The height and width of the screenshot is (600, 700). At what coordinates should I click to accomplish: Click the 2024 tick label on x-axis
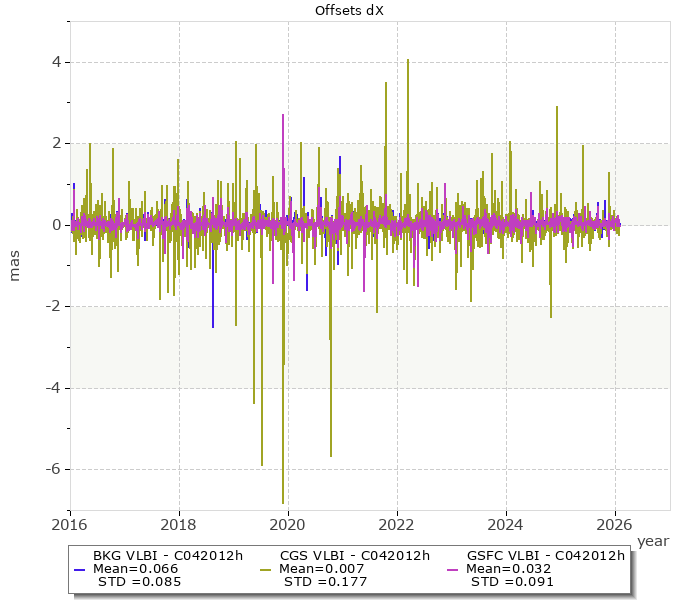pyautogui.click(x=506, y=523)
